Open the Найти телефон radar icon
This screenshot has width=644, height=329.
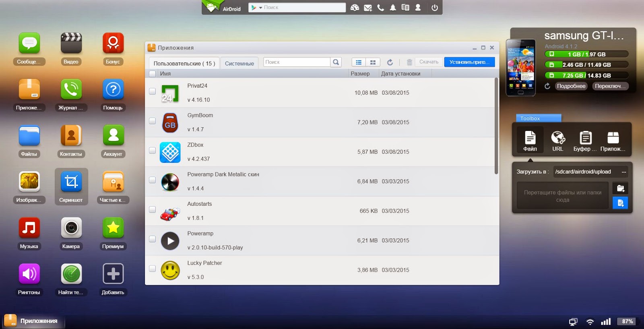coord(71,274)
